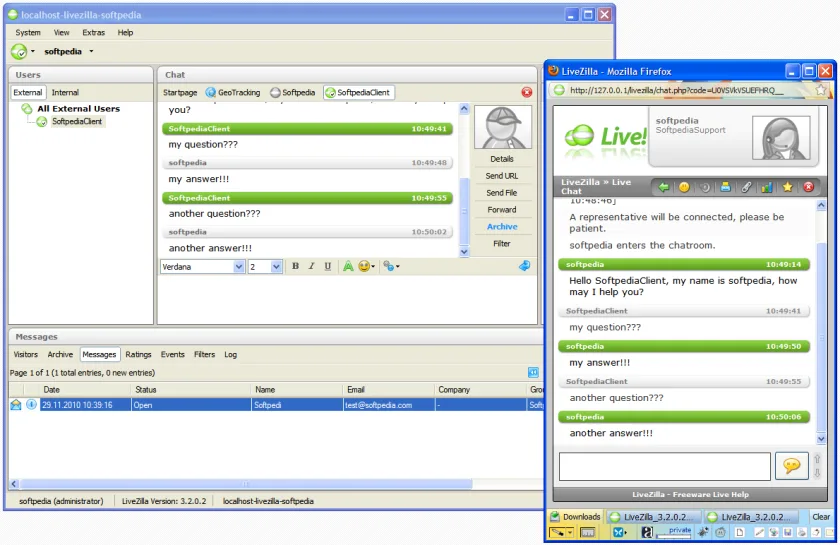Image resolution: width=840 pixels, height=545 pixels.
Task: Click the print icon in web chat
Action: pyautogui.click(x=725, y=187)
